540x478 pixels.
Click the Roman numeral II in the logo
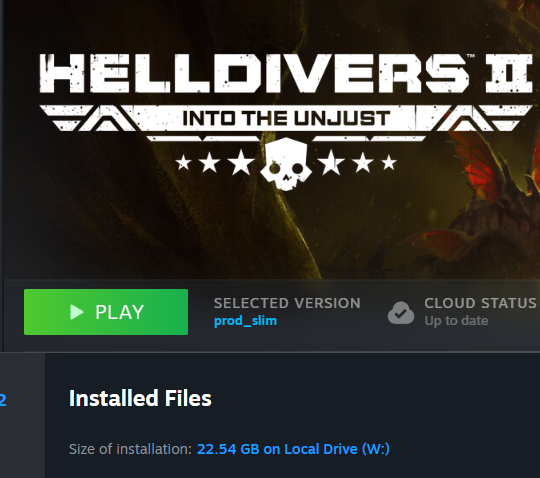coord(509,73)
